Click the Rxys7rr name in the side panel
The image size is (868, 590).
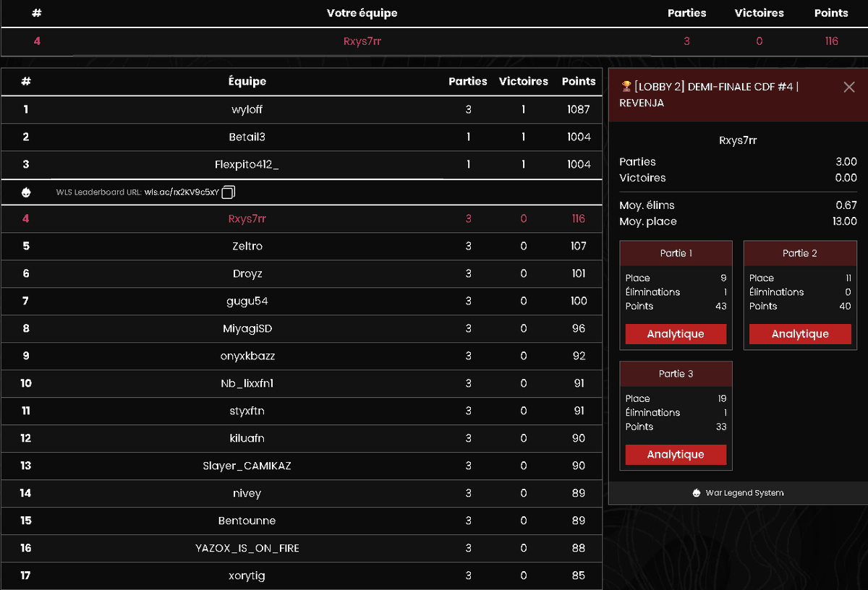738,140
